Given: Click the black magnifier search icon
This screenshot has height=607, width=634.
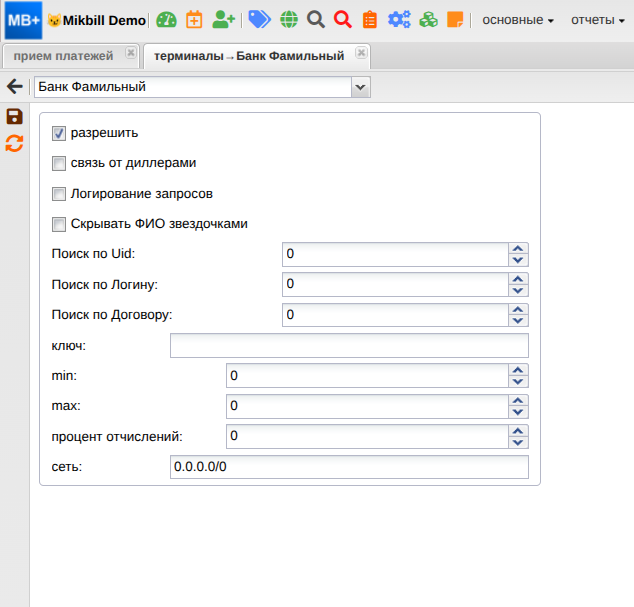Looking at the screenshot, I should 316,20.
